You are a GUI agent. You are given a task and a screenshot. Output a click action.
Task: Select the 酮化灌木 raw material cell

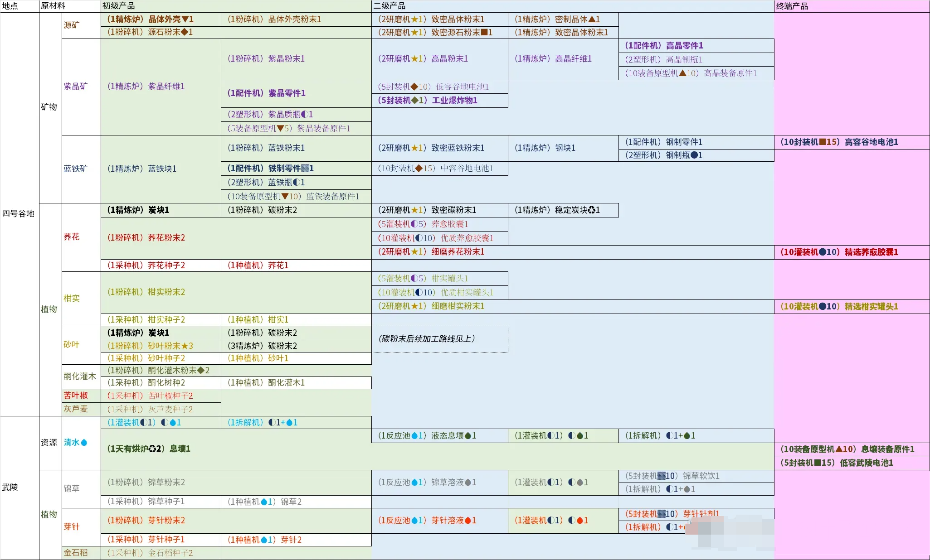click(x=81, y=377)
